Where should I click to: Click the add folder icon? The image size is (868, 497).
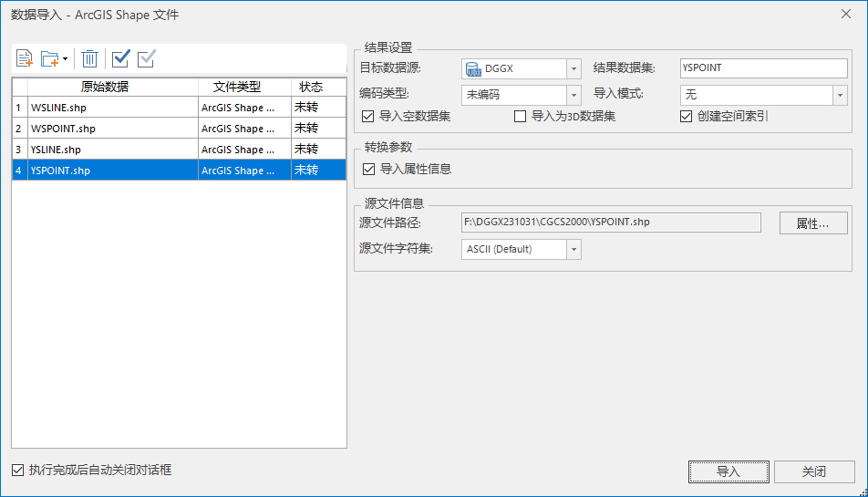50,59
